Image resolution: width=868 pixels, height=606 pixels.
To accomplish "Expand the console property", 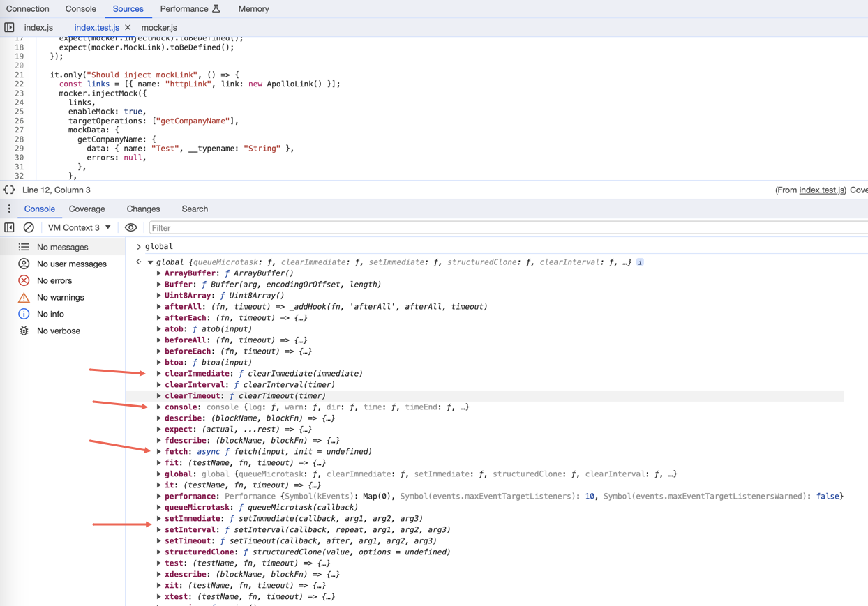I will [159, 407].
